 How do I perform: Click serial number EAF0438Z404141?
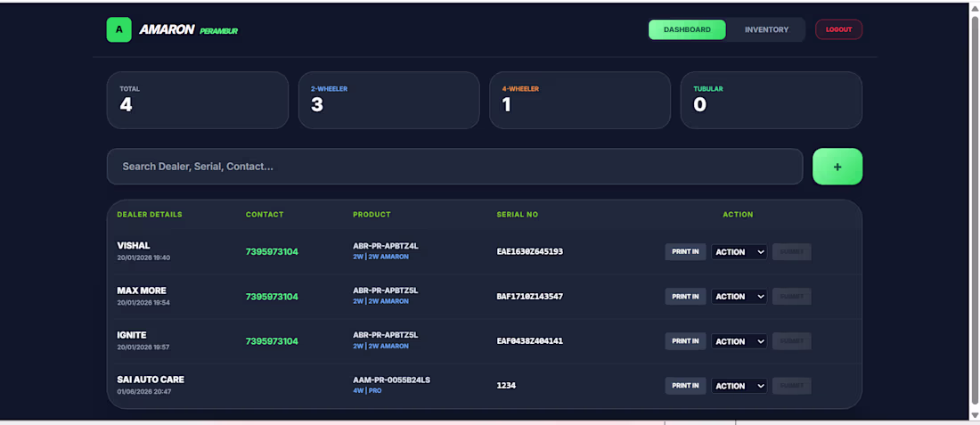pyautogui.click(x=530, y=341)
